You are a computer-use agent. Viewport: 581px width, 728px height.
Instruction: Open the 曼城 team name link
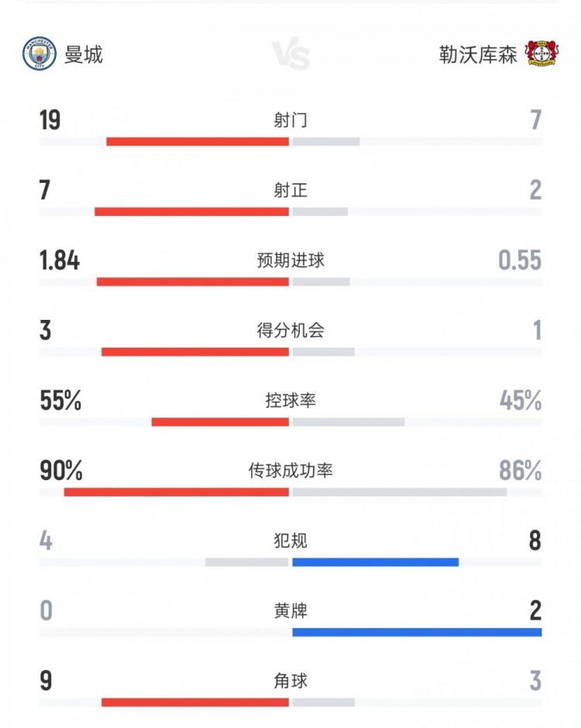(x=84, y=54)
